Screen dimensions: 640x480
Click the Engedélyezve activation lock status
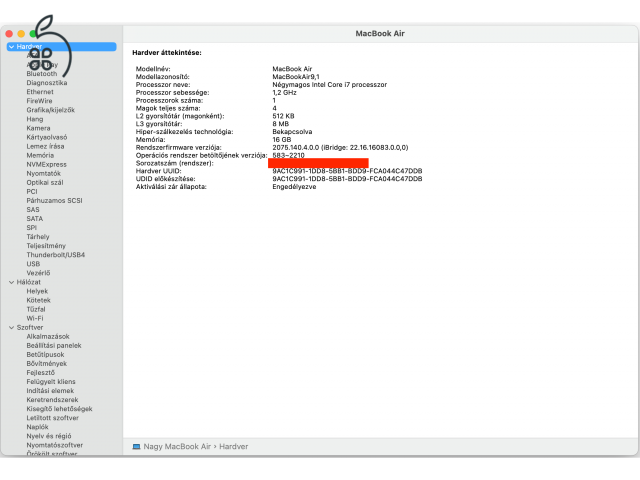[294, 187]
